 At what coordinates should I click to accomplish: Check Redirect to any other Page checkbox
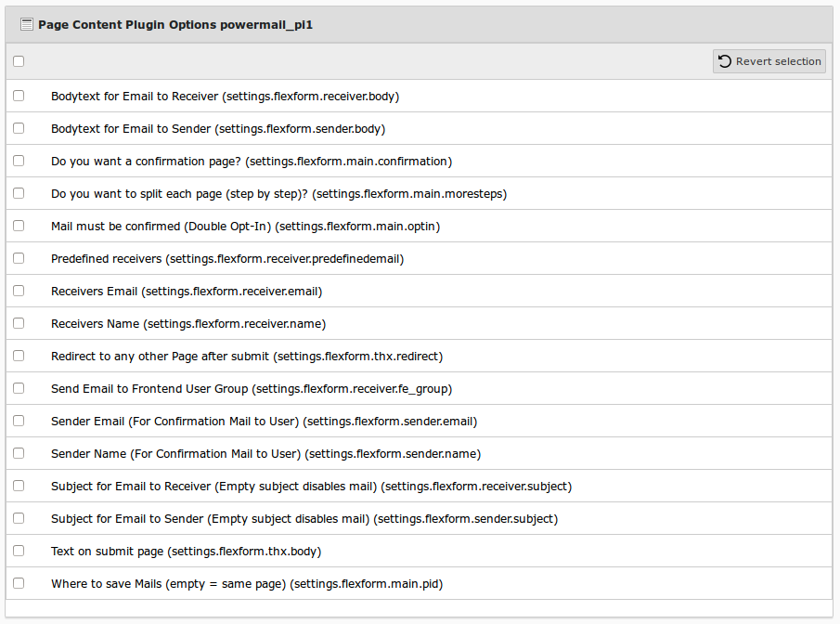[x=19, y=356]
